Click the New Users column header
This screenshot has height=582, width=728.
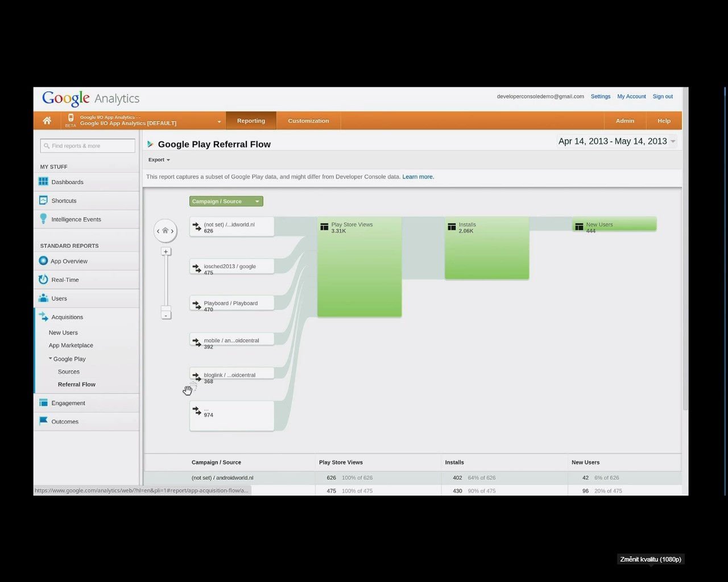pos(585,462)
